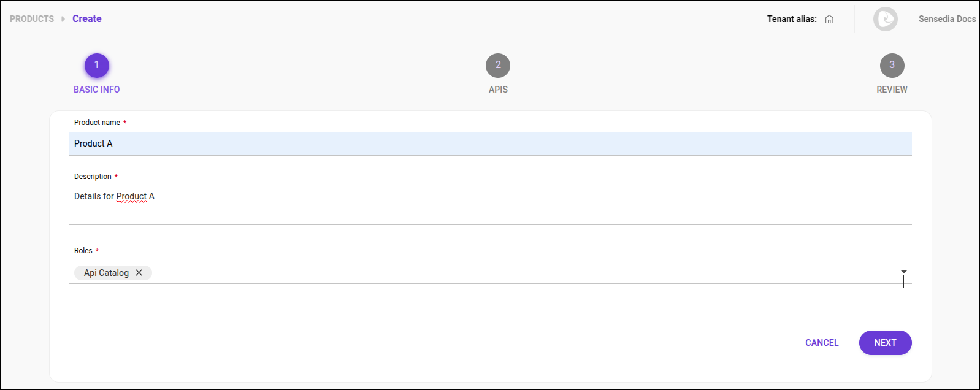Screen dimensions: 980x390
Task: Click the Sensedia Docs account name
Action: click(x=947, y=19)
